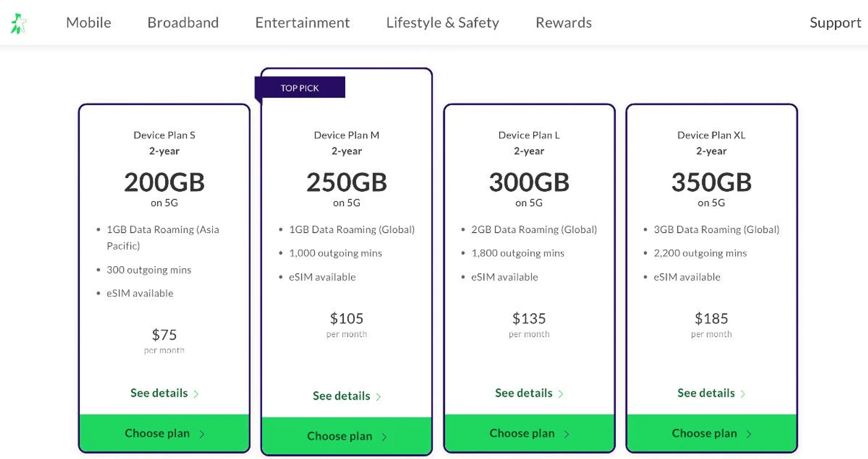Expand See details for Device Plan XL

pos(706,393)
